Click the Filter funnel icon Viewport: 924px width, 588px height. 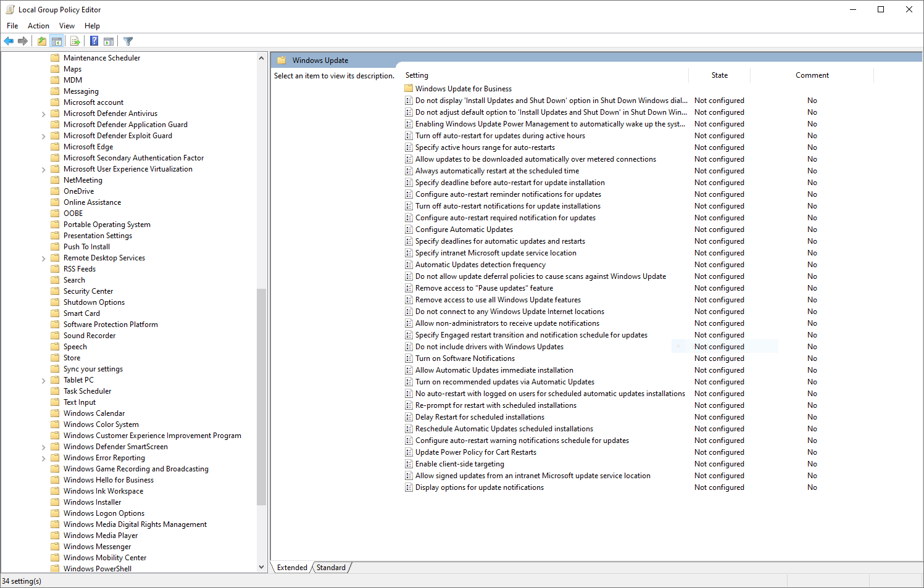(128, 41)
